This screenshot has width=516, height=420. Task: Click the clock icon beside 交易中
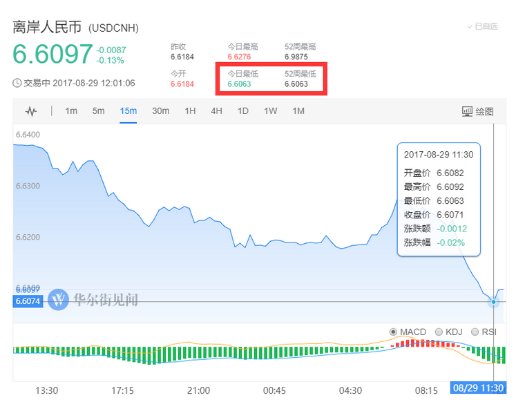17,83
